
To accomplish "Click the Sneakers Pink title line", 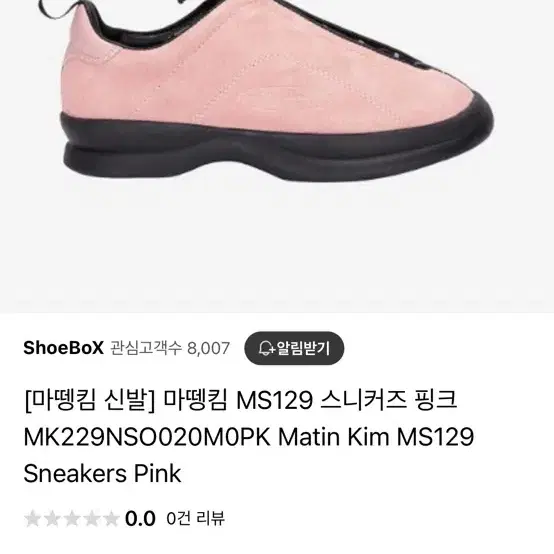I will coord(102,473).
